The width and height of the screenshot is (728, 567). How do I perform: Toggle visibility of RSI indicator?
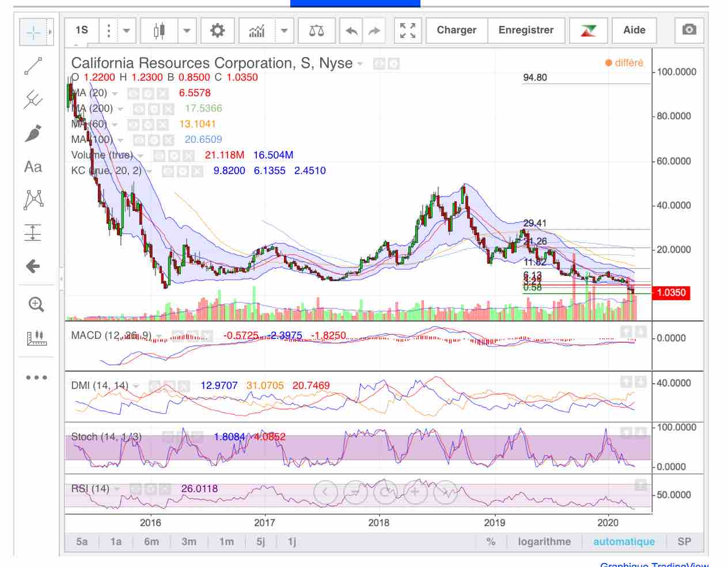click(x=135, y=489)
